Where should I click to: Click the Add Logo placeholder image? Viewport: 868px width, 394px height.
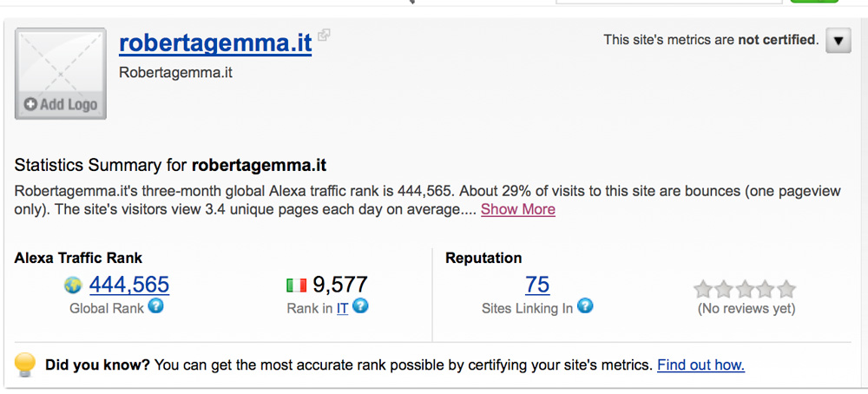coord(61,74)
